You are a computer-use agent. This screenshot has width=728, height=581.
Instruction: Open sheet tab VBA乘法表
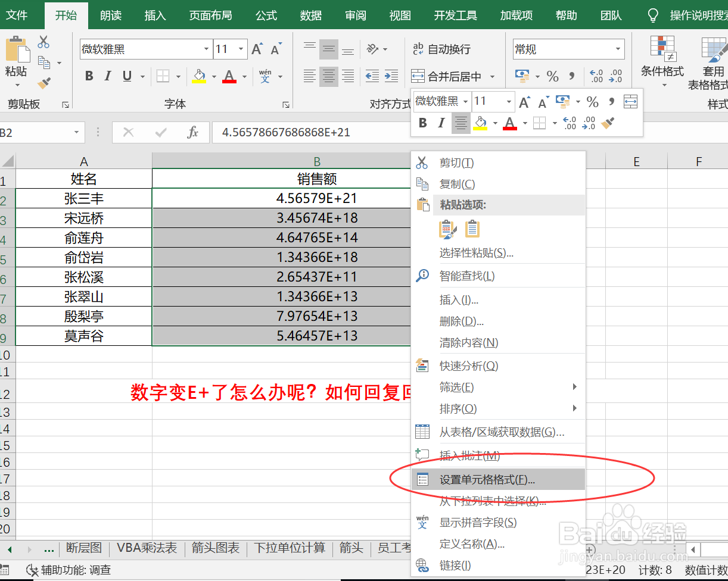[147, 548]
